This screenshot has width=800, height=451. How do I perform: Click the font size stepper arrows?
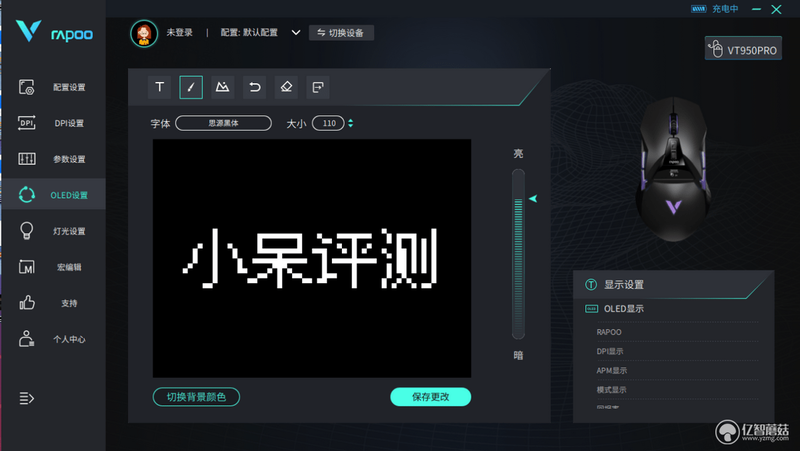pyautogui.click(x=351, y=123)
